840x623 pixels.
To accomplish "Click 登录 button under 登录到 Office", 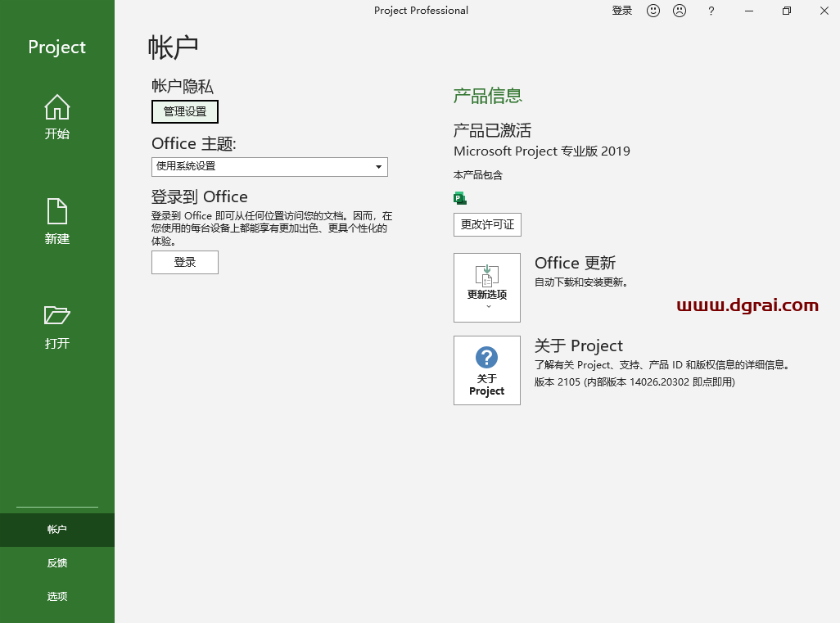I will pos(185,263).
